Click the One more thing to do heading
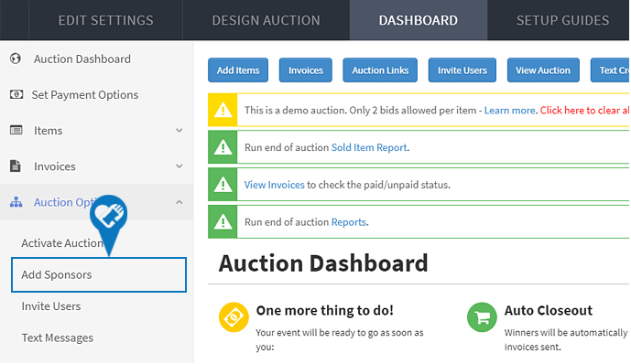Screen dimensions: 631x364 coord(325,310)
